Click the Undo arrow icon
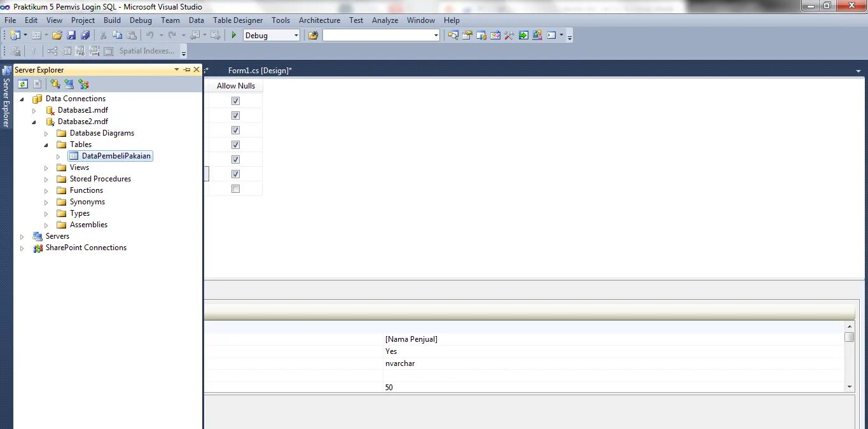This screenshot has height=429, width=868. pos(150,35)
